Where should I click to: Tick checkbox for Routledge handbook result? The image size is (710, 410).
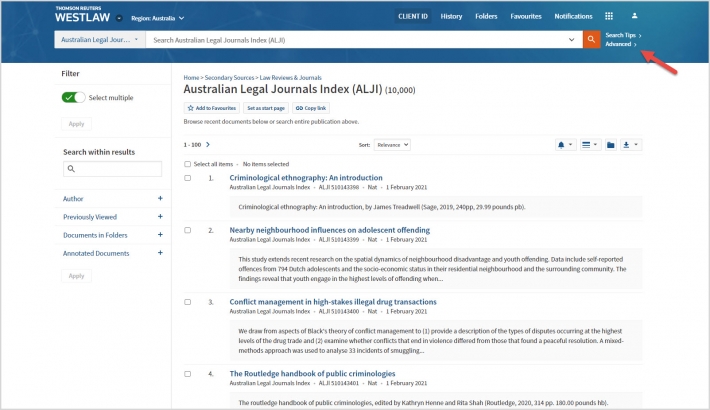[x=187, y=374]
